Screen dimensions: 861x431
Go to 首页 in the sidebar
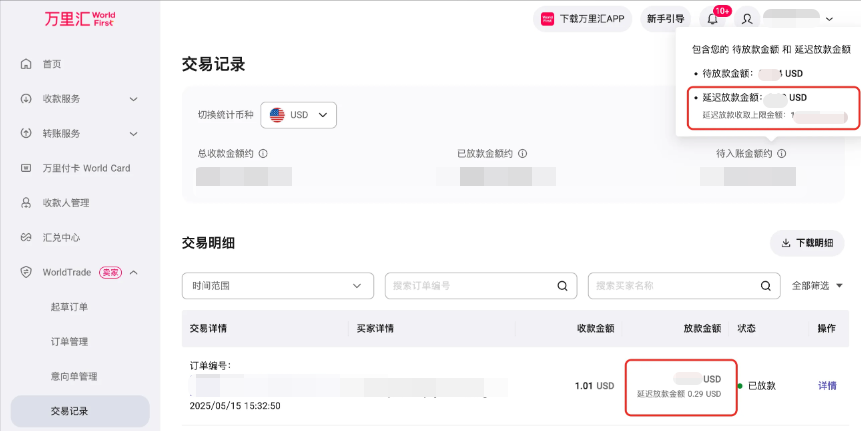pos(52,64)
